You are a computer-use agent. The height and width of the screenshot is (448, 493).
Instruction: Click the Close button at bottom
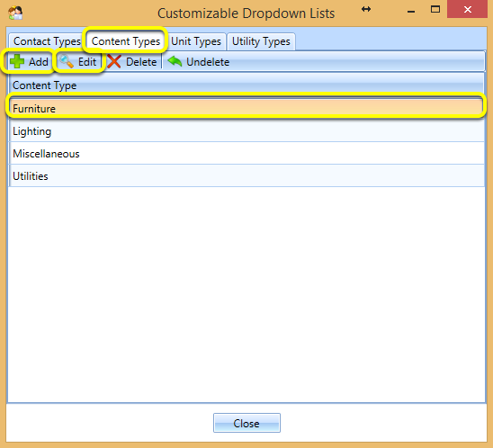coord(246,423)
